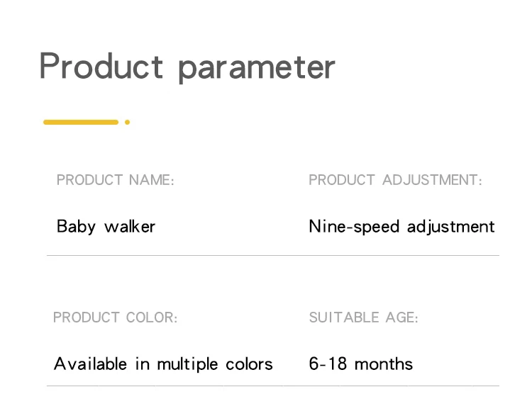Select the PRODUCT ADJUSTMENT: label

click(x=395, y=180)
